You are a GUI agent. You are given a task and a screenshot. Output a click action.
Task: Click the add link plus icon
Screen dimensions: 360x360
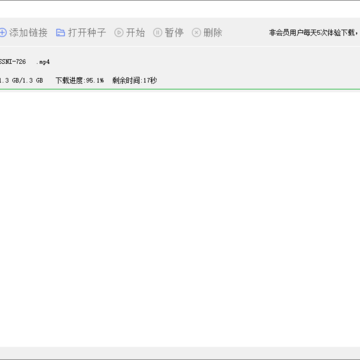tap(3, 33)
